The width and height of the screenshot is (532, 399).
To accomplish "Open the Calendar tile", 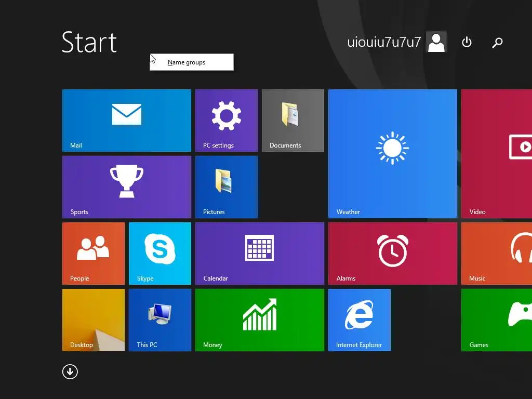I will [260, 254].
